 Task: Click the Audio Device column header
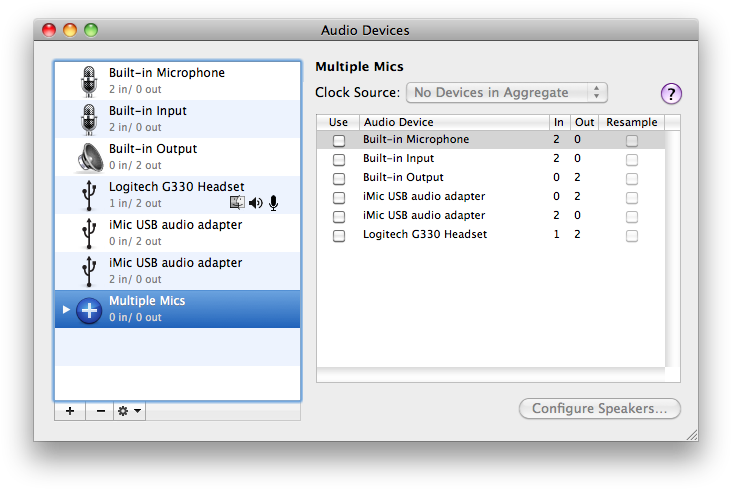pos(453,122)
